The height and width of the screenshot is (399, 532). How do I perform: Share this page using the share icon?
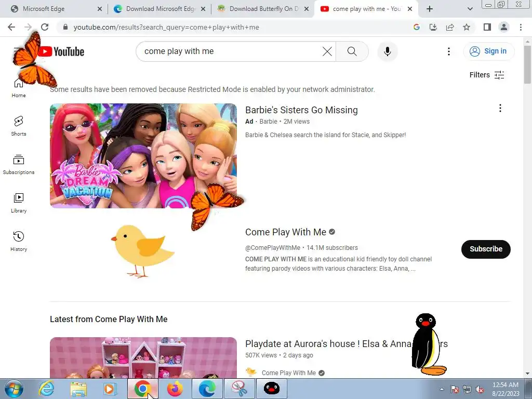pyautogui.click(x=450, y=27)
